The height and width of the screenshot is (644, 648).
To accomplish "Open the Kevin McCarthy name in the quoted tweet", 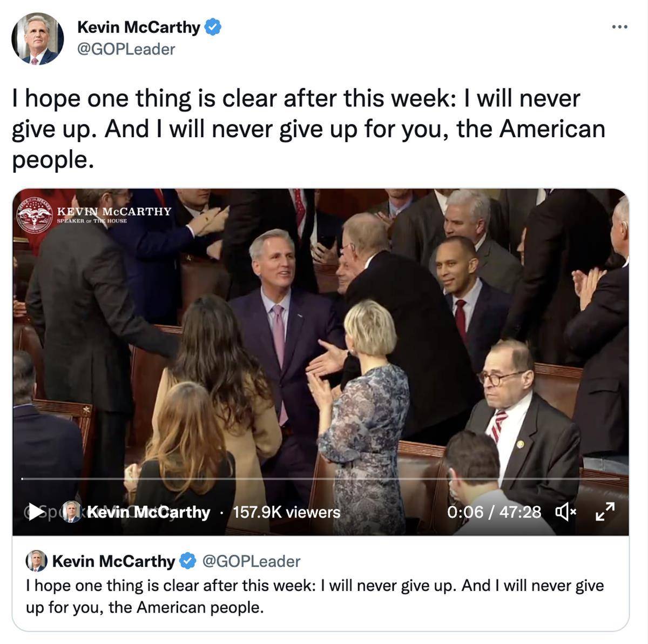I will (113, 561).
